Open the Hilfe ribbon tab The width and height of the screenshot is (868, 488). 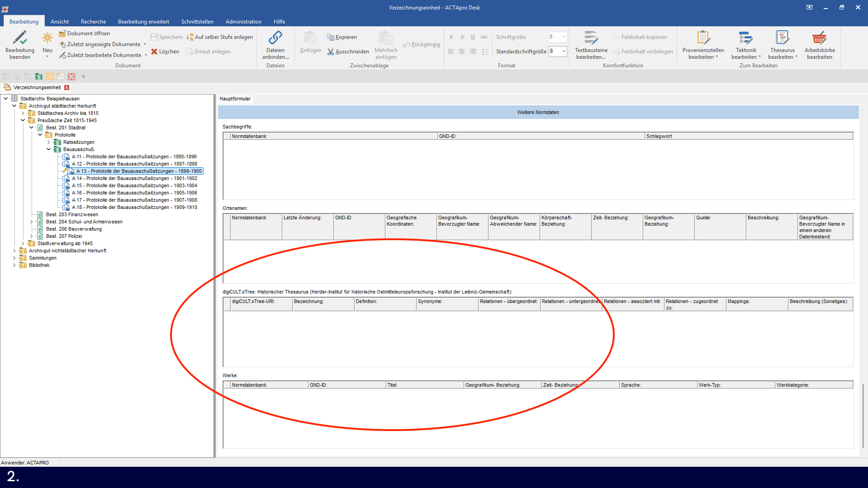[279, 22]
